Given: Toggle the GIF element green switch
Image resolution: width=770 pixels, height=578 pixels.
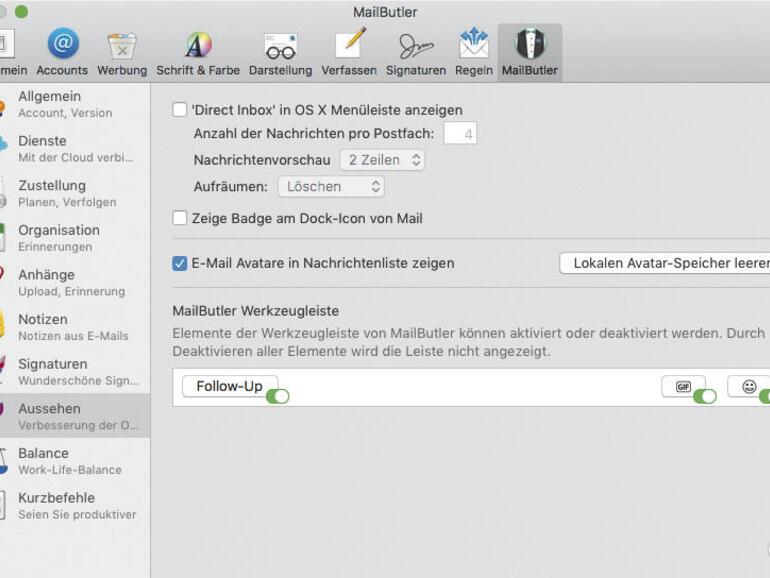Looking at the screenshot, I should [705, 396].
